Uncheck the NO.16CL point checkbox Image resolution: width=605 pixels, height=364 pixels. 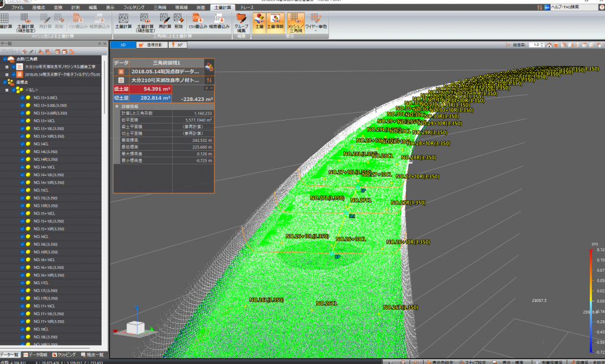(x=22, y=236)
